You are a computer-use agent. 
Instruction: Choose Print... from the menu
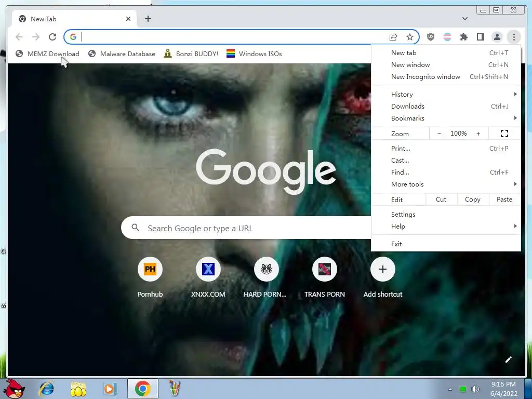446,148
